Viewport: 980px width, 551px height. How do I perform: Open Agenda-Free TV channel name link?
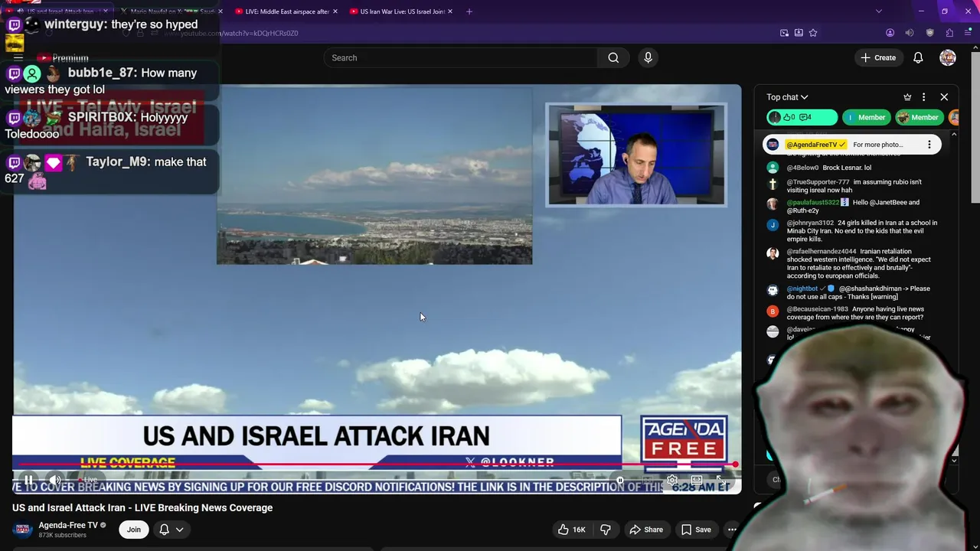68,525
